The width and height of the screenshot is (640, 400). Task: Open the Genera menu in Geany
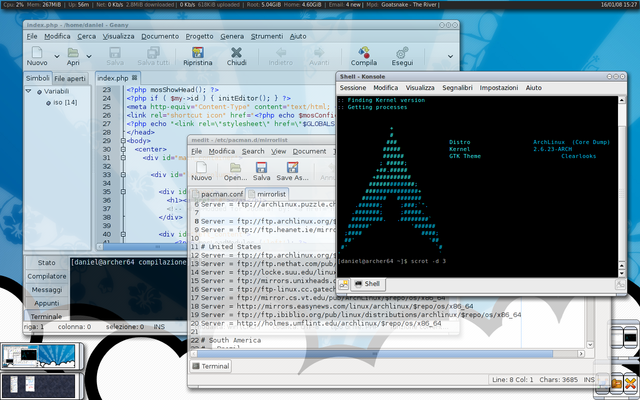[x=232, y=36]
